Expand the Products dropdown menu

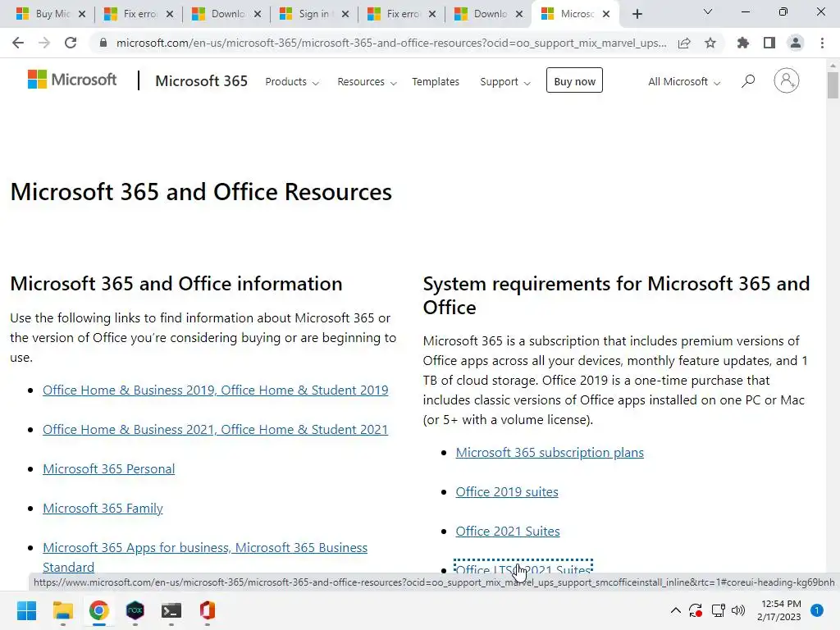coord(292,82)
